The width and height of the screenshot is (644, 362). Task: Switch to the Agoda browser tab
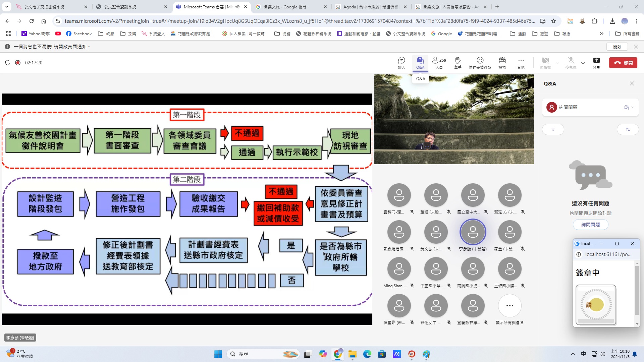pos(370,7)
